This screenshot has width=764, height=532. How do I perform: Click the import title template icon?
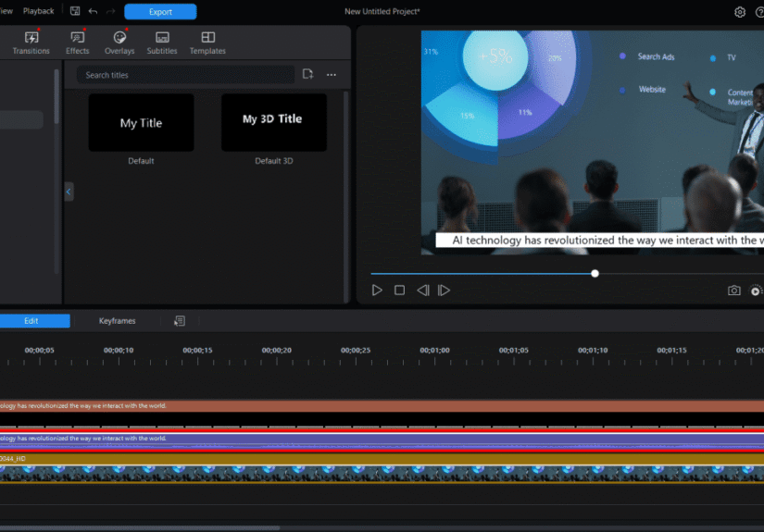coord(307,75)
